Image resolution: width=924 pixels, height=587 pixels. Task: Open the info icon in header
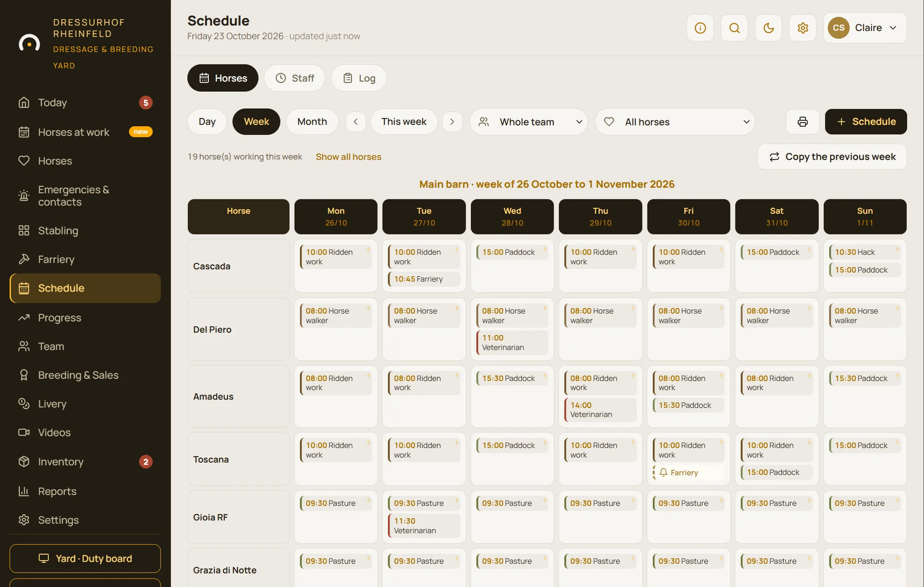point(700,28)
